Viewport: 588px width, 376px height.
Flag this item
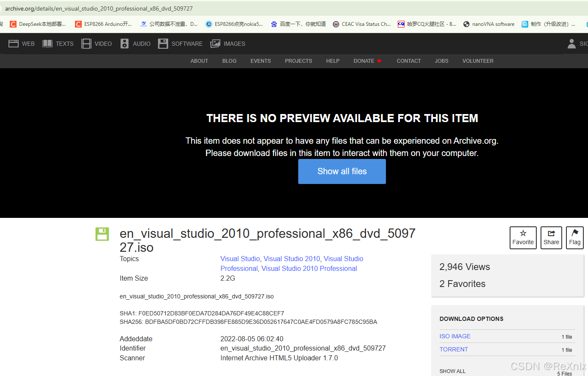click(x=575, y=238)
